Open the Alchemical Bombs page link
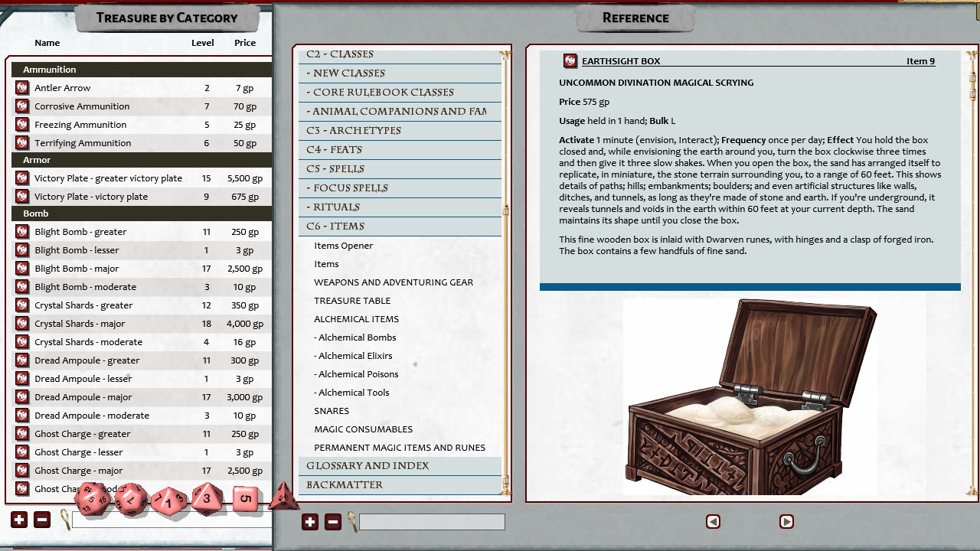Image resolution: width=980 pixels, height=551 pixels. [357, 337]
